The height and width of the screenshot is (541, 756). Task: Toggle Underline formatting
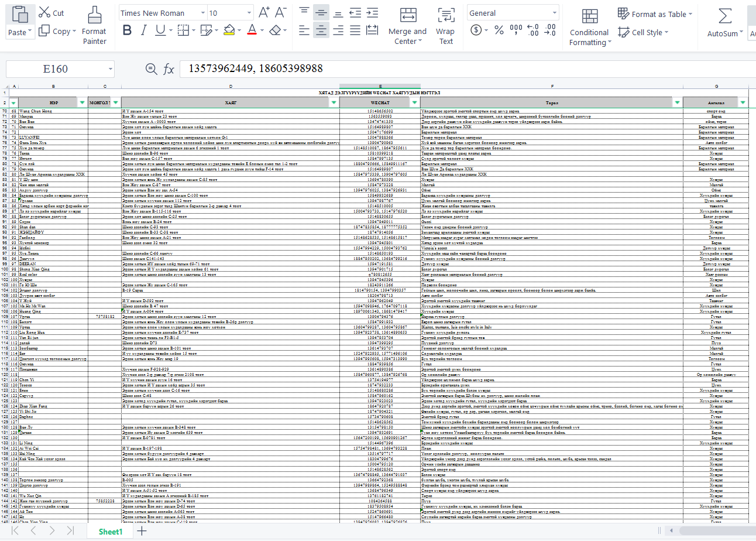point(160,30)
